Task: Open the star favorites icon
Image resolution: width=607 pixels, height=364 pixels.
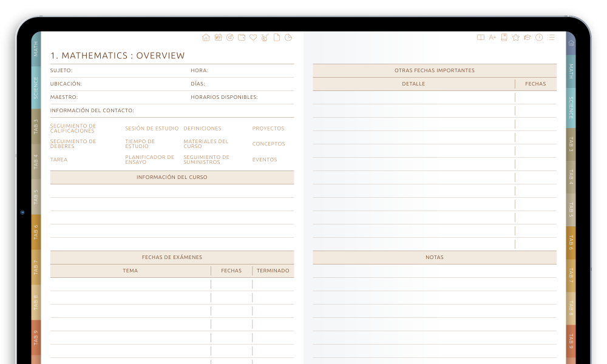Action: [516, 38]
